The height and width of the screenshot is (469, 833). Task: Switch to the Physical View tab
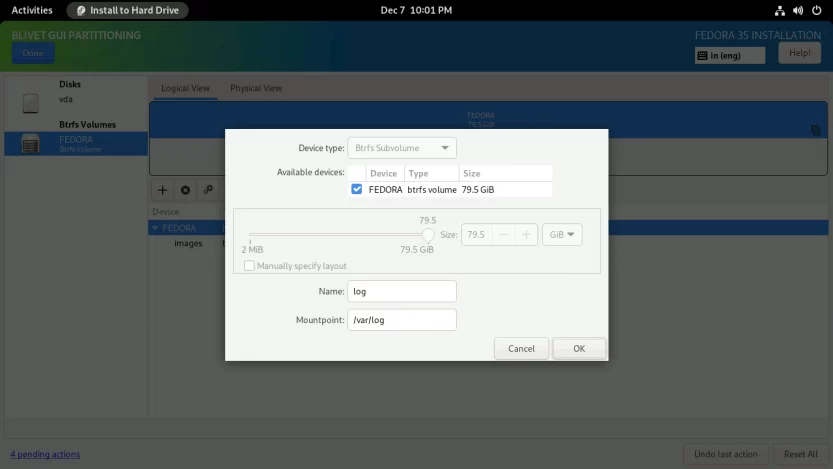[256, 88]
